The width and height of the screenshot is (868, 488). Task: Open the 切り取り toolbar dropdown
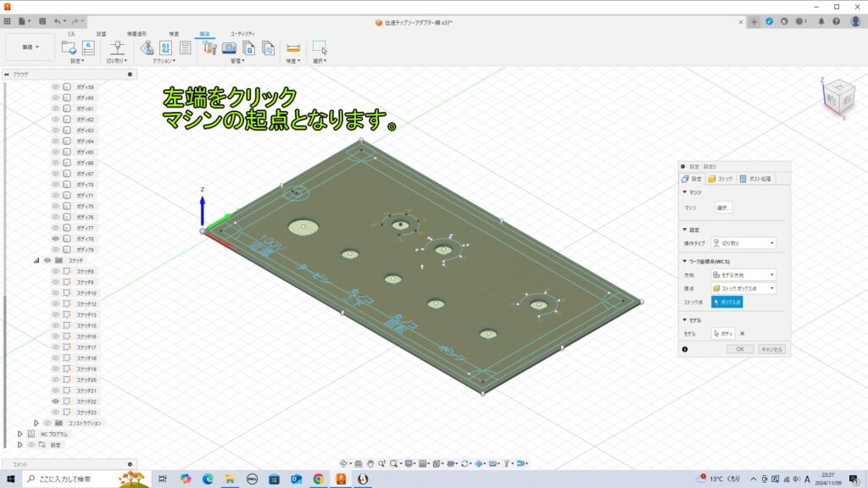coord(117,61)
